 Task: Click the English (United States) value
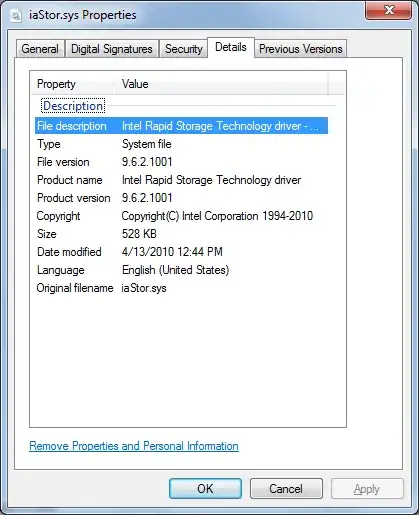click(175, 270)
